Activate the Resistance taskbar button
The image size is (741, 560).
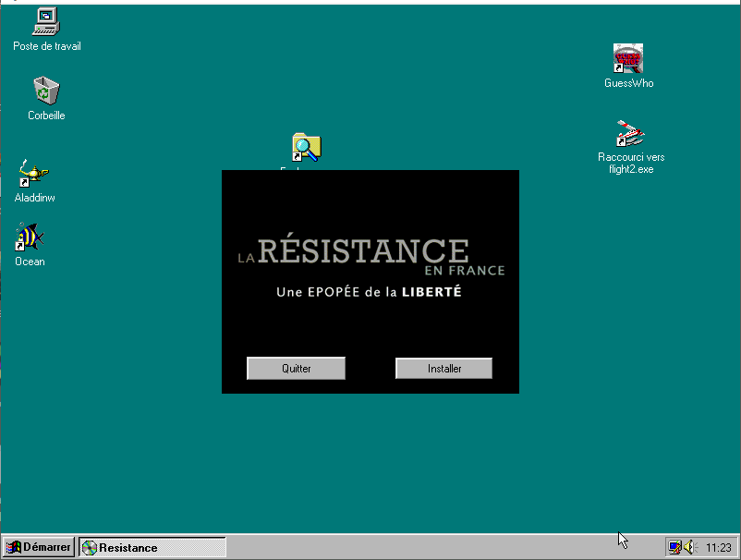[152, 547]
